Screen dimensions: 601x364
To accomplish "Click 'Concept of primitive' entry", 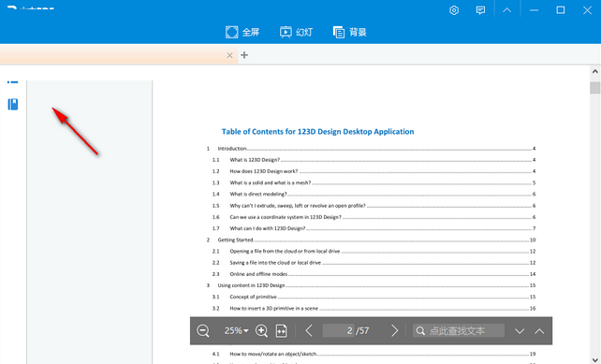I will point(374,297).
